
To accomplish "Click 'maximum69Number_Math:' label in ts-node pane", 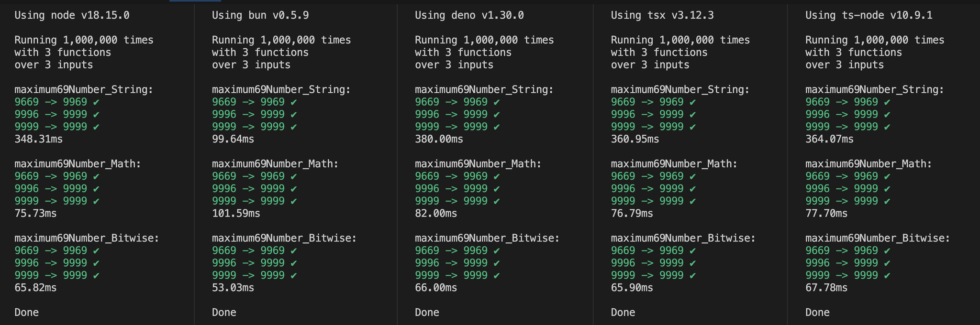I will 869,164.
